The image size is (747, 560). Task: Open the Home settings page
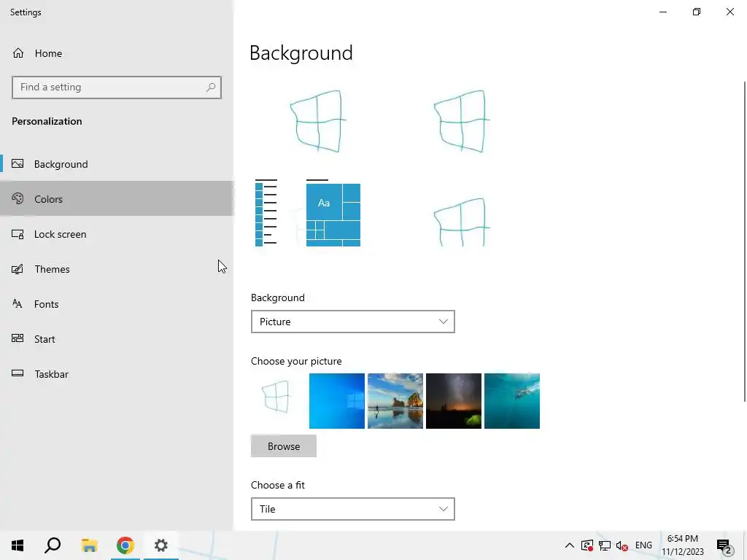117,53
